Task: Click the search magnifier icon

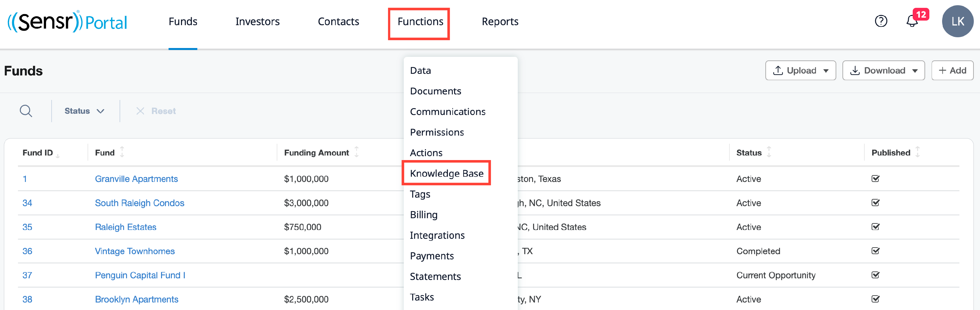Action: (26, 111)
